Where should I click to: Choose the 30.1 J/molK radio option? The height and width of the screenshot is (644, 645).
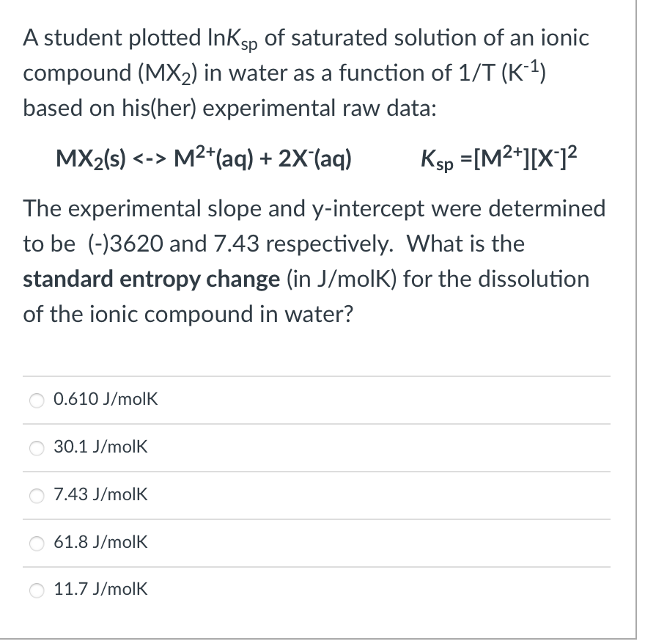pyautogui.click(x=37, y=447)
